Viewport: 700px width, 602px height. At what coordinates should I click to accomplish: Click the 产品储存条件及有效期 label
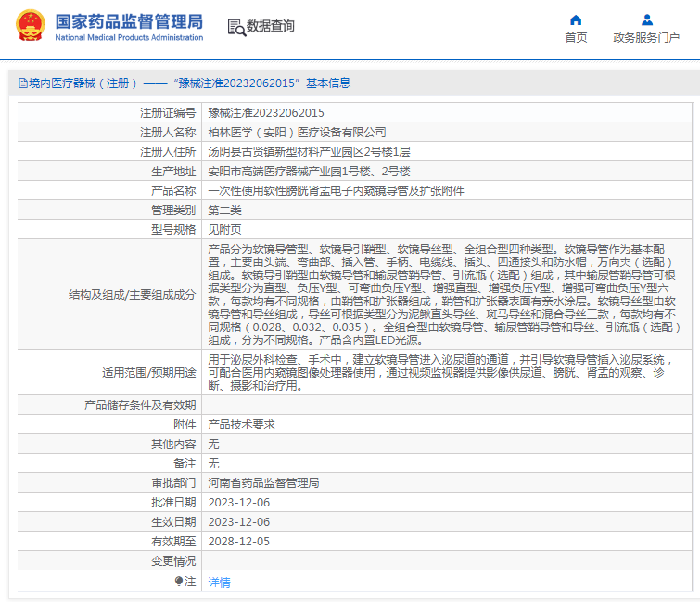(140, 405)
